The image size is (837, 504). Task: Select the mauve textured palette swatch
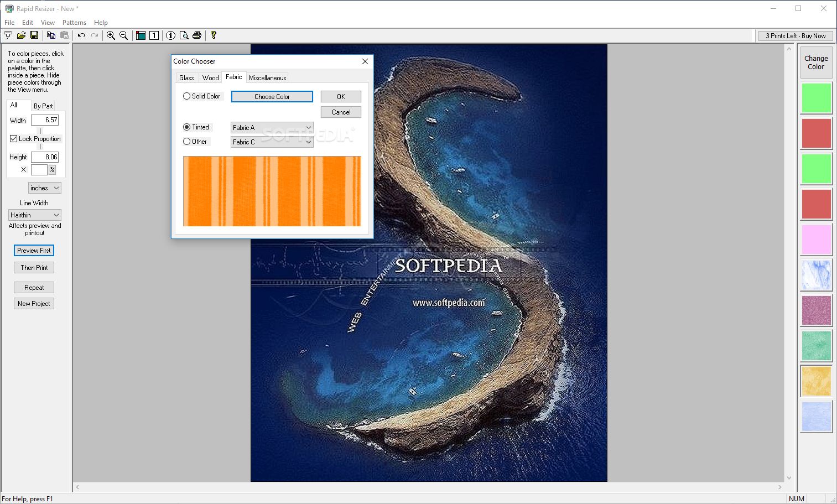(816, 310)
